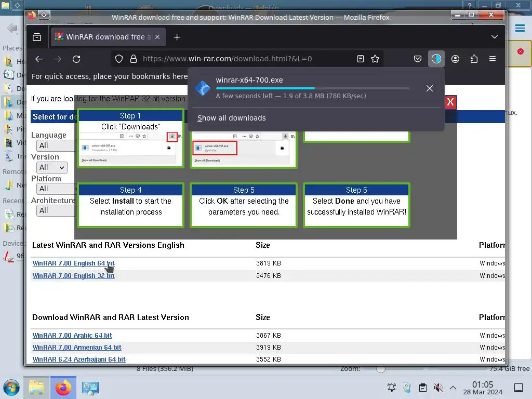This screenshot has width=532, height=399.
Task: Click the Dolphin back arrow
Action: pyautogui.click(x=12, y=28)
